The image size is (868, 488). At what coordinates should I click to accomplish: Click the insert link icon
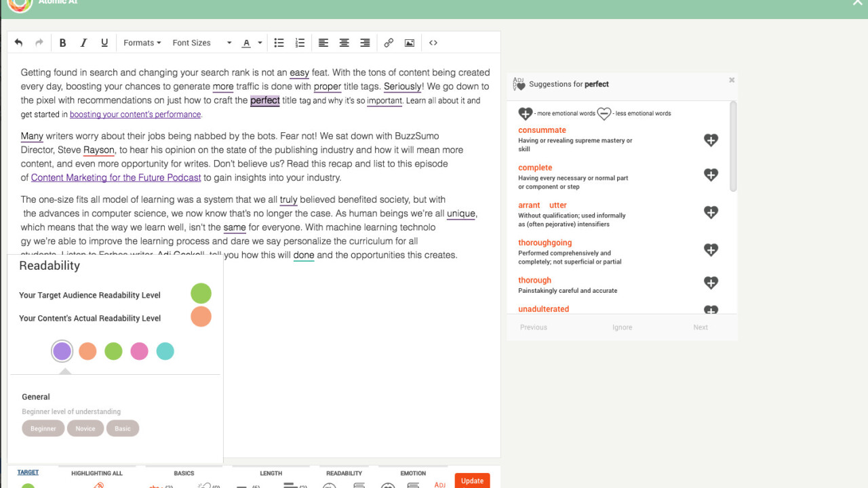pos(389,43)
